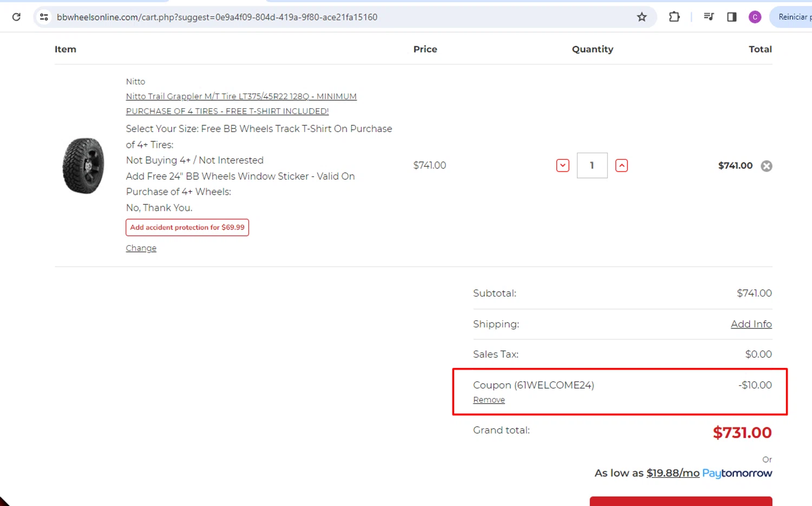The width and height of the screenshot is (812, 506).
Task: Open the Nitto Trail Grappler product title link
Action: 241,103
